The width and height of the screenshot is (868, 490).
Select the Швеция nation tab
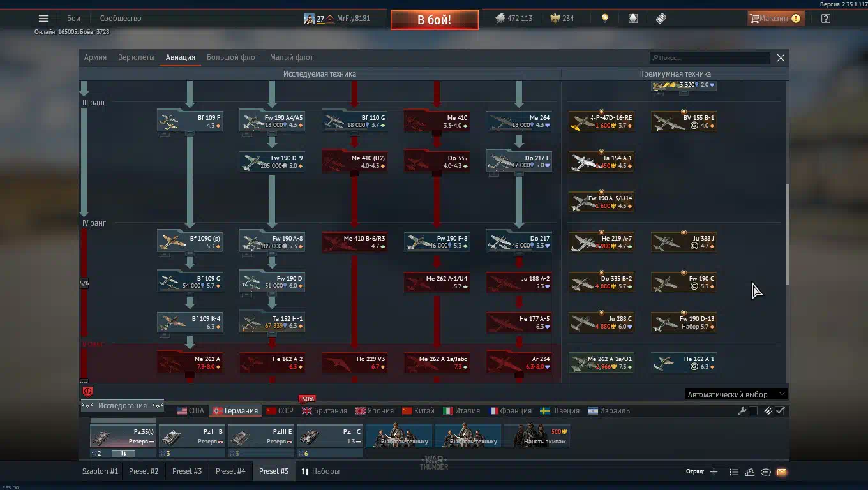[560, 411]
